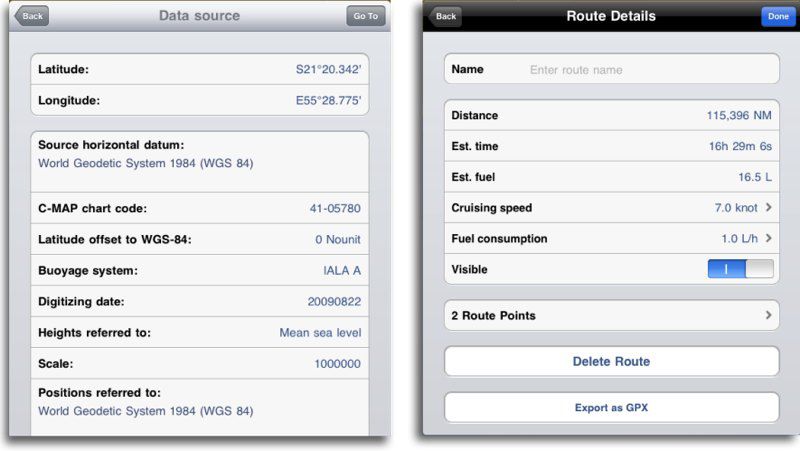Image resolution: width=800 pixels, height=451 pixels.
Task: Tap Back in Data source panel
Action: point(32,16)
